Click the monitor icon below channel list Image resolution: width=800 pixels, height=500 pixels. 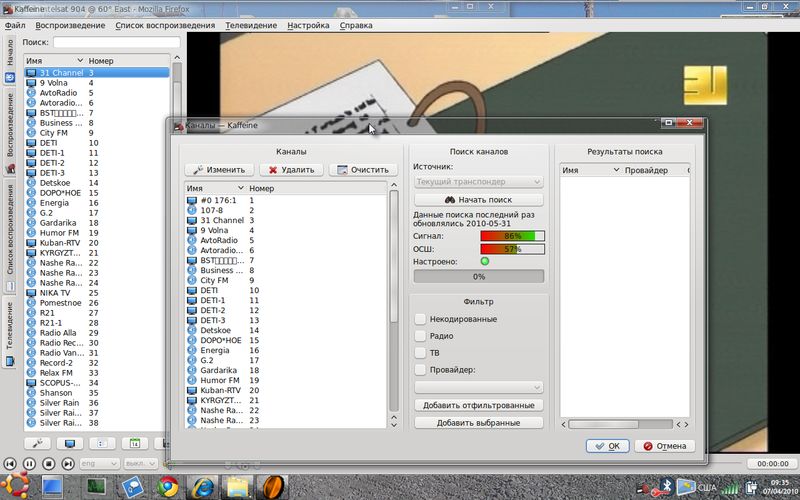(x=69, y=443)
